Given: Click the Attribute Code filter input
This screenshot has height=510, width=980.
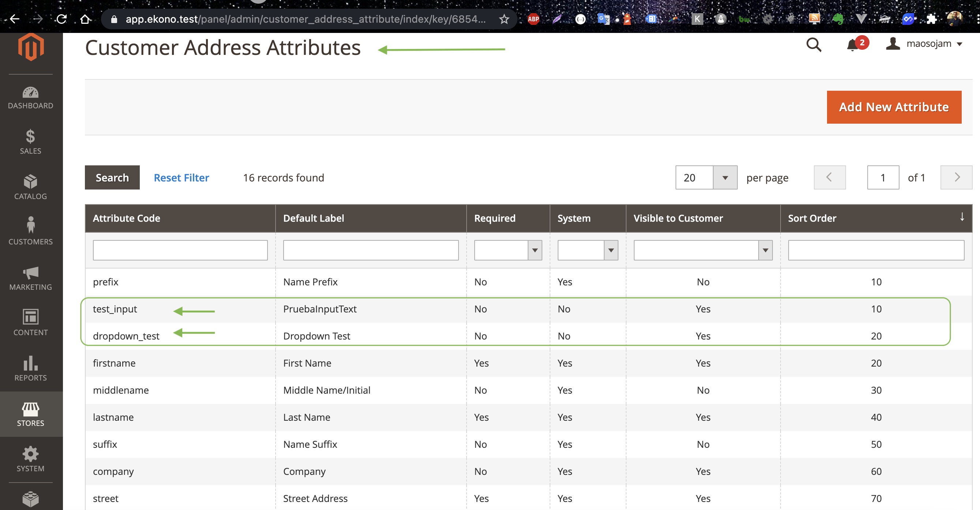Looking at the screenshot, I should click(x=180, y=250).
